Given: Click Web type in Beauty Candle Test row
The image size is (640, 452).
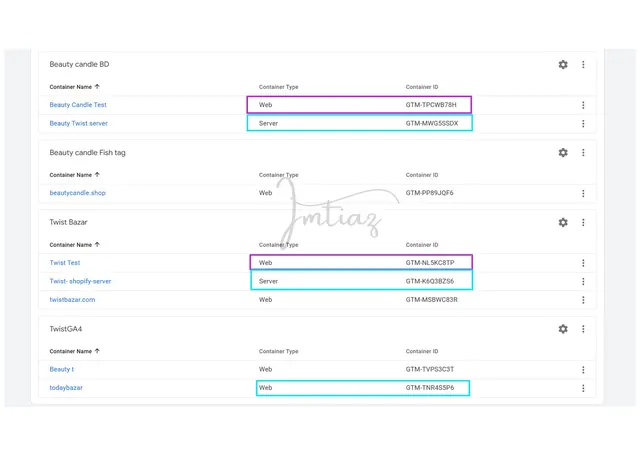Looking at the screenshot, I should 265,105.
